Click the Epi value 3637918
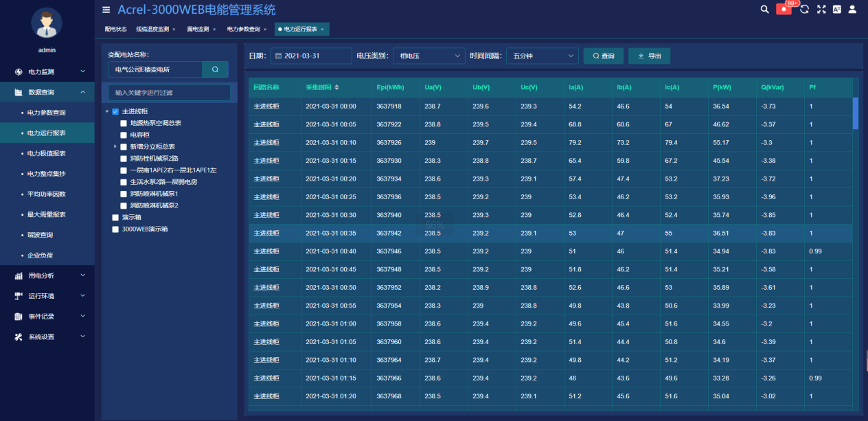The image size is (868, 421). point(389,106)
